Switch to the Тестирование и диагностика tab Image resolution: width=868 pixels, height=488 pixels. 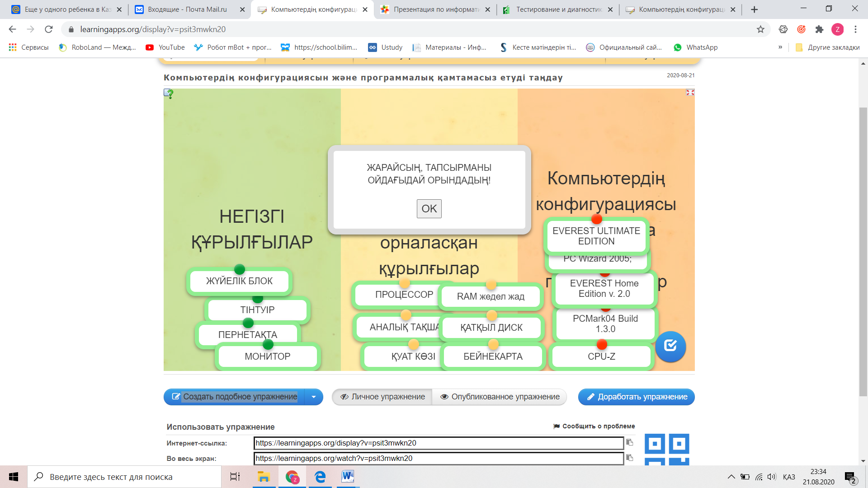(x=557, y=9)
